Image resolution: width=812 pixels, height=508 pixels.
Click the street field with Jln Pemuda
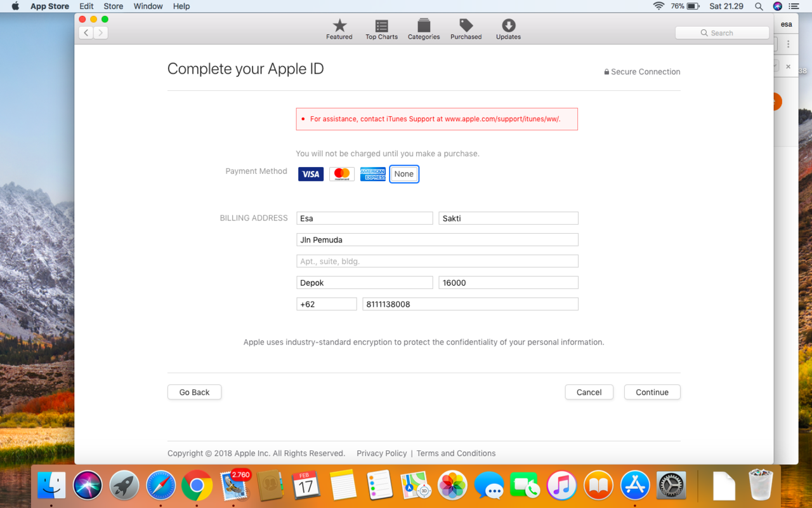pos(437,240)
